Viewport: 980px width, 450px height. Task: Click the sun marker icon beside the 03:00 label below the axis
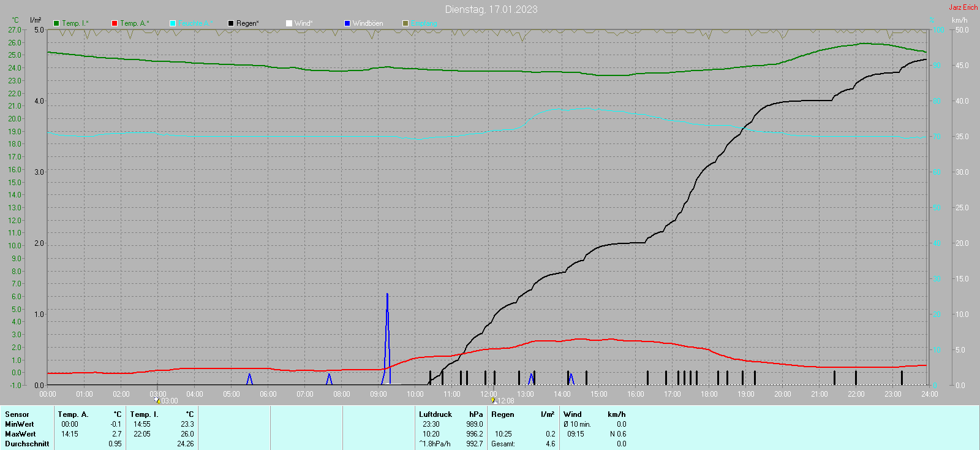tap(157, 400)
